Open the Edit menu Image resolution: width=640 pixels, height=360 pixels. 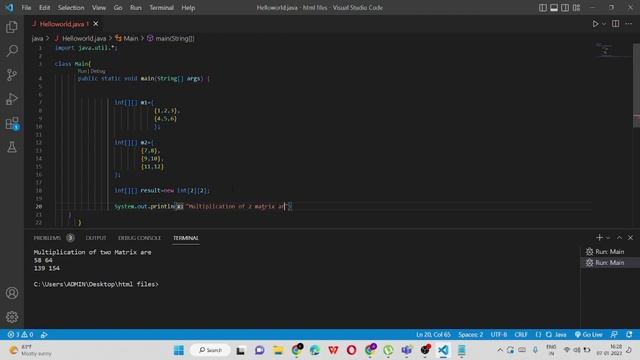pos(44,7)
